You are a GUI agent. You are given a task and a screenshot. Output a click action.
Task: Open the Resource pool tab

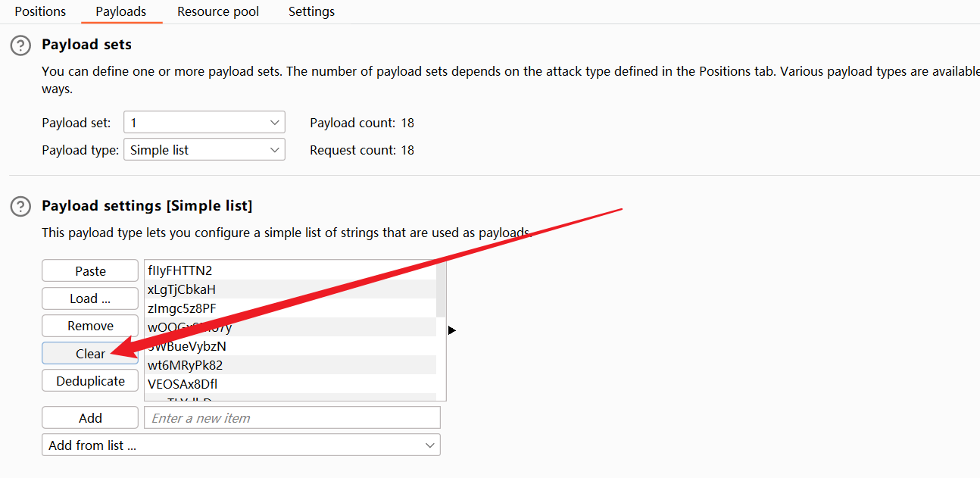click(x=218, y=11)
